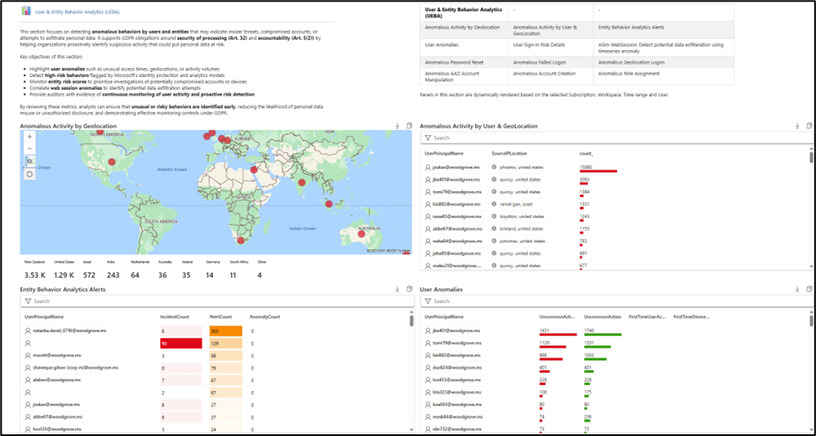Sort alerts table by AnomalyCount column

click(x=265, y=316)
